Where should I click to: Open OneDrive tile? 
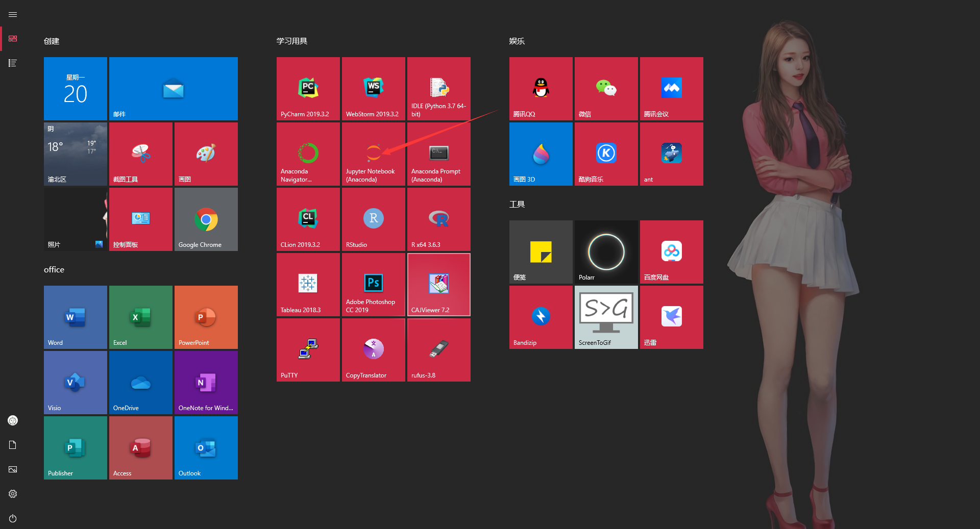click(141, 383)
